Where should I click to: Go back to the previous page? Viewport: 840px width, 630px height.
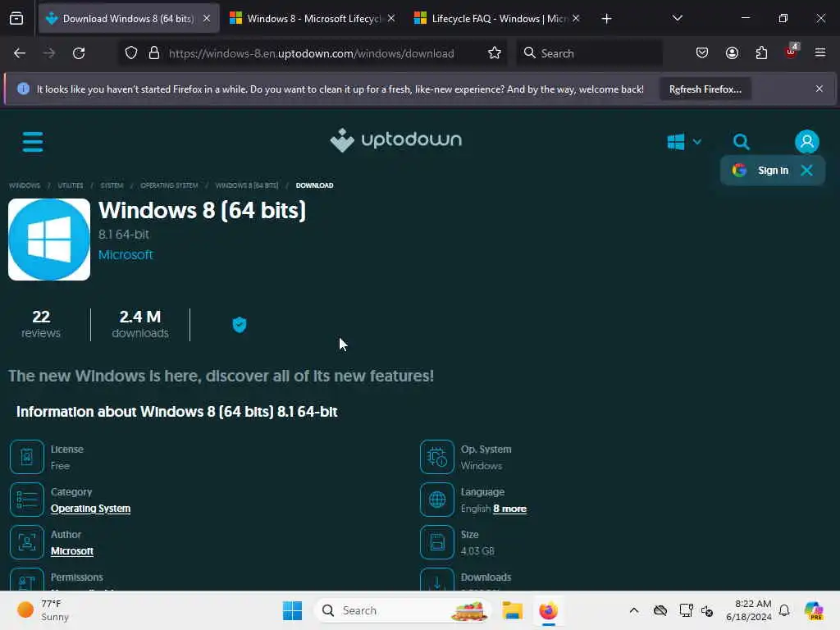click(20, 53)
